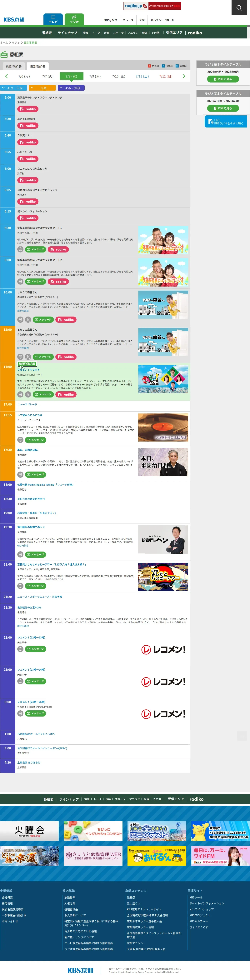This screenshot has width=250, height=980.
Task: Open globe icon for レコメン！(24時〜25時)
Action: [x=21, y=713]
